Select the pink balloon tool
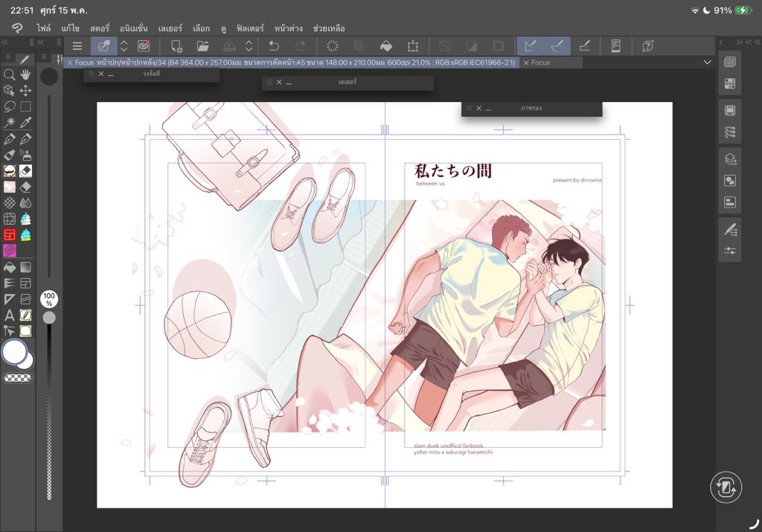The height and width of the screenshot is (532, 762). pyautogui.click(x=9, y=251)
